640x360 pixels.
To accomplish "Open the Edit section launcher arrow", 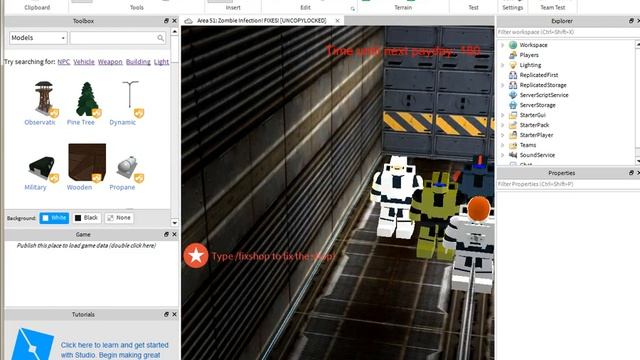I will [353, 9].
